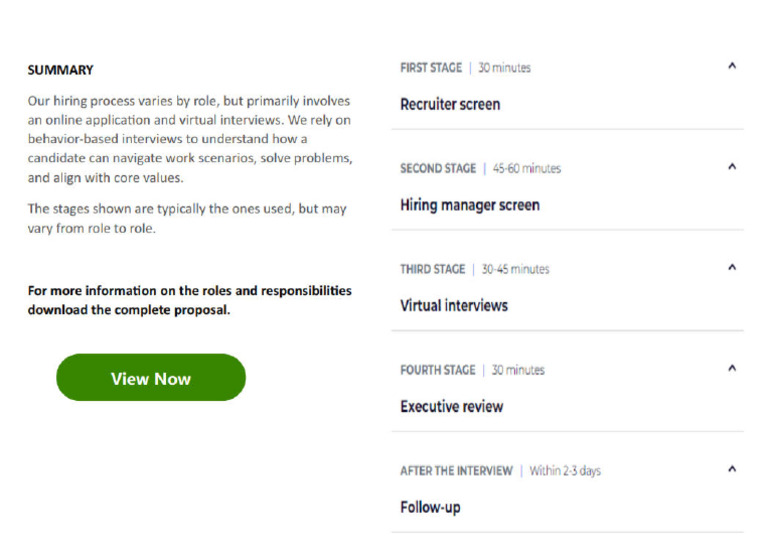The image size is (768, 549).
Task: Collapse the First Stage chevron arrow
Action: click(x=732, y=66)
